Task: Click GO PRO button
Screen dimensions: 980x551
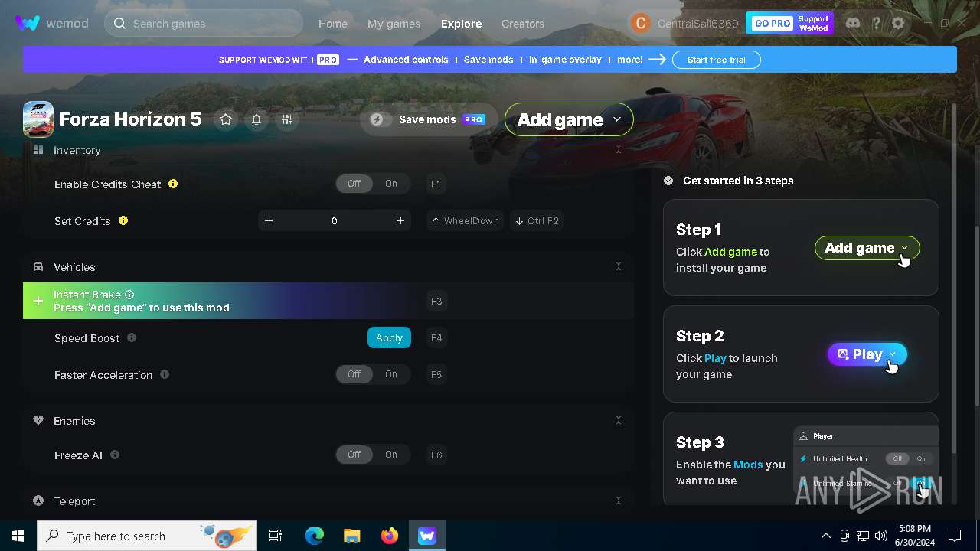Action: coord(772,24)
